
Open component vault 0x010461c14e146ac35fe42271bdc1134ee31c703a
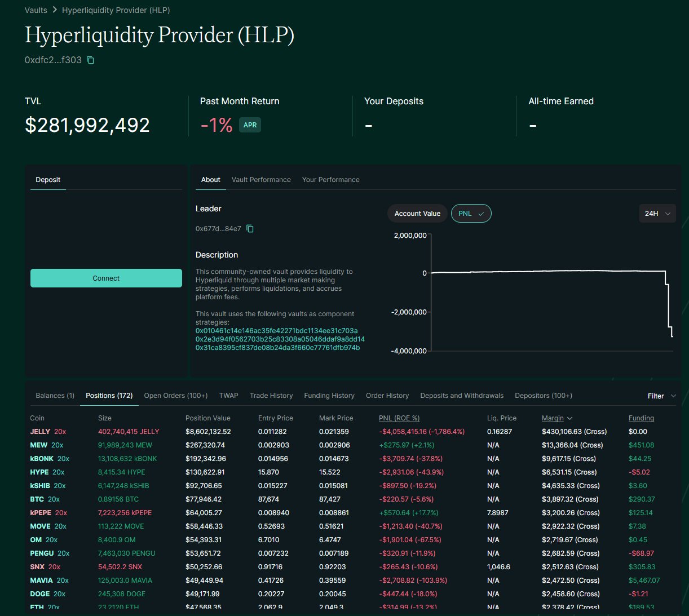point(277,331)
